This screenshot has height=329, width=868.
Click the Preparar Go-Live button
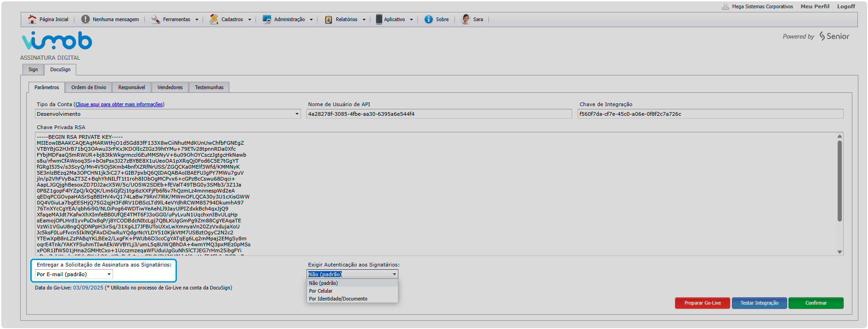click(x=703, y=303)
